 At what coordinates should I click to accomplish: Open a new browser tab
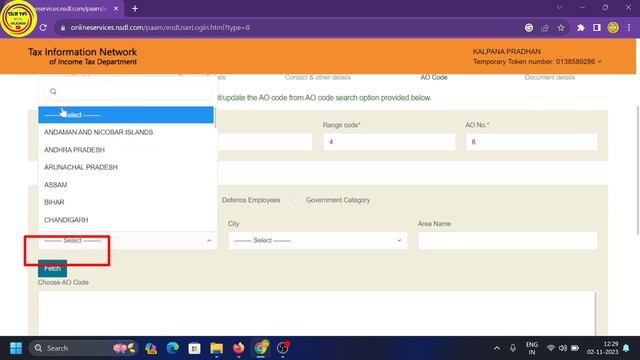click(135, 9)
